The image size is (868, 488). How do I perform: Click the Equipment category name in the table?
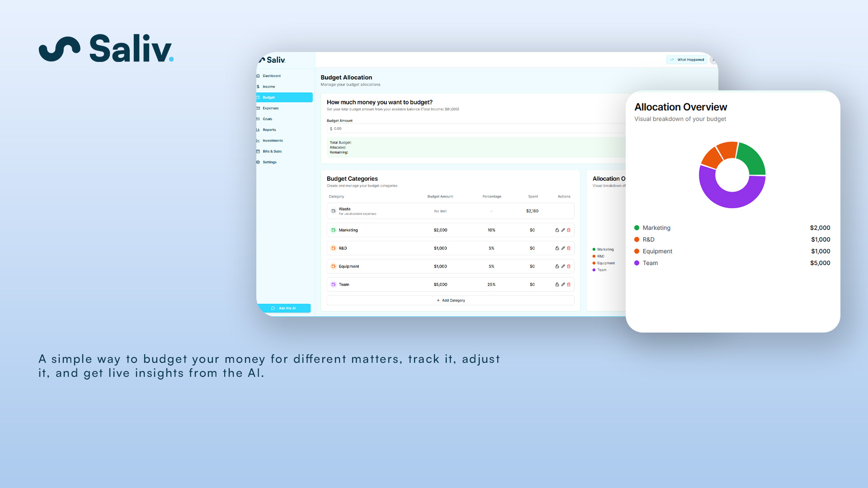[x=349, y=267]
